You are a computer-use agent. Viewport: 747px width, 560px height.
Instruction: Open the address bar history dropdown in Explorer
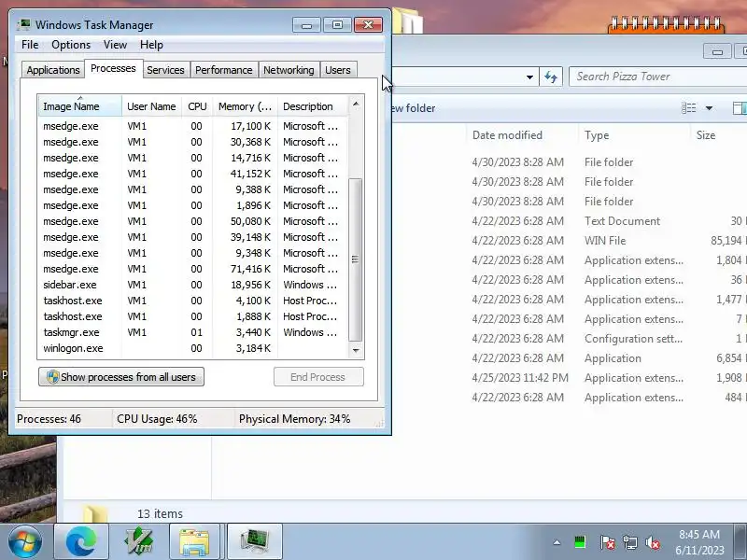coord(529,77)
